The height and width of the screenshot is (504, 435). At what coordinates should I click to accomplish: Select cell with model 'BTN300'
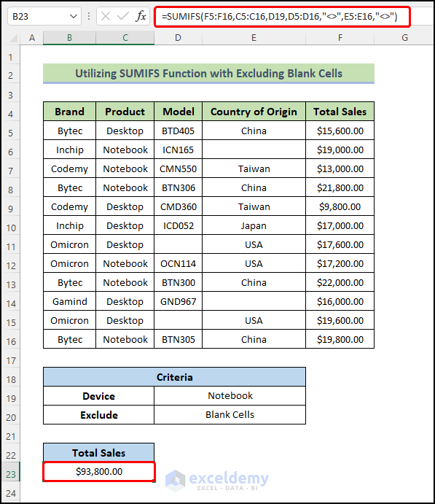179,282
